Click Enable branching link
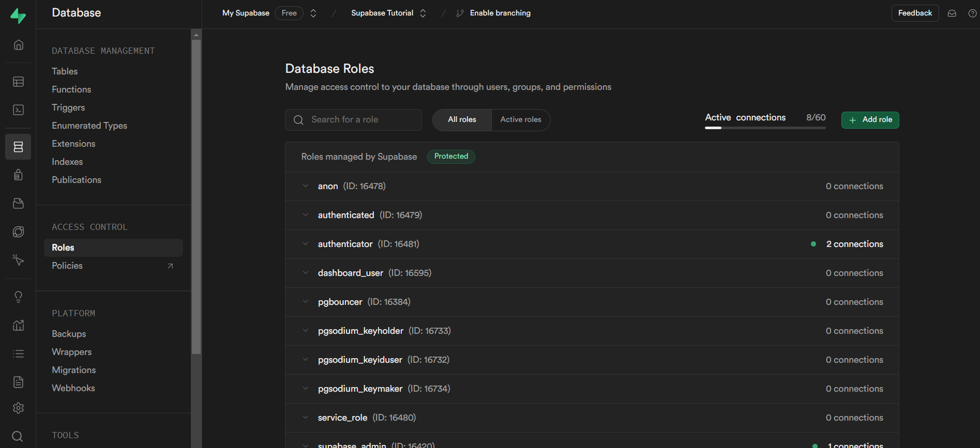The width and height of the screenshot is (980, 448). point(500,13)
